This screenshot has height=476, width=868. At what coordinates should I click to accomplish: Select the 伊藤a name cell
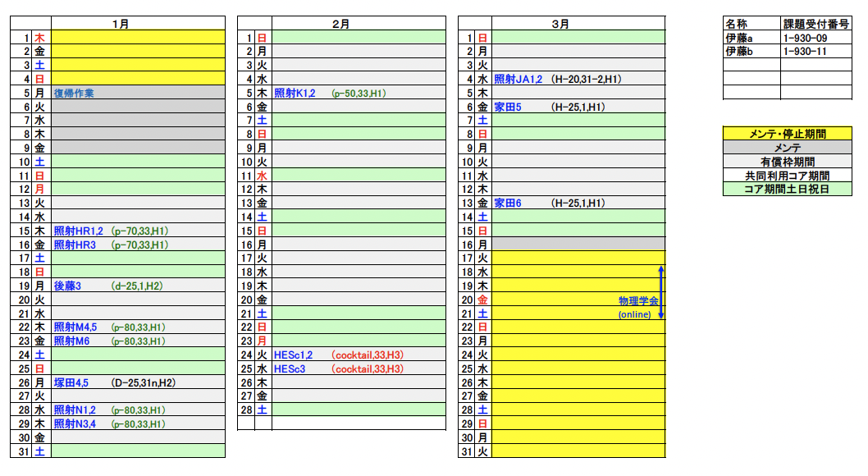point(739,38)
